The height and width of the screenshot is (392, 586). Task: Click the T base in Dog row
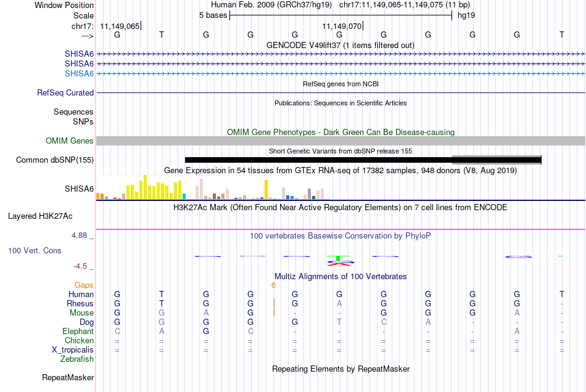[339, 322]
